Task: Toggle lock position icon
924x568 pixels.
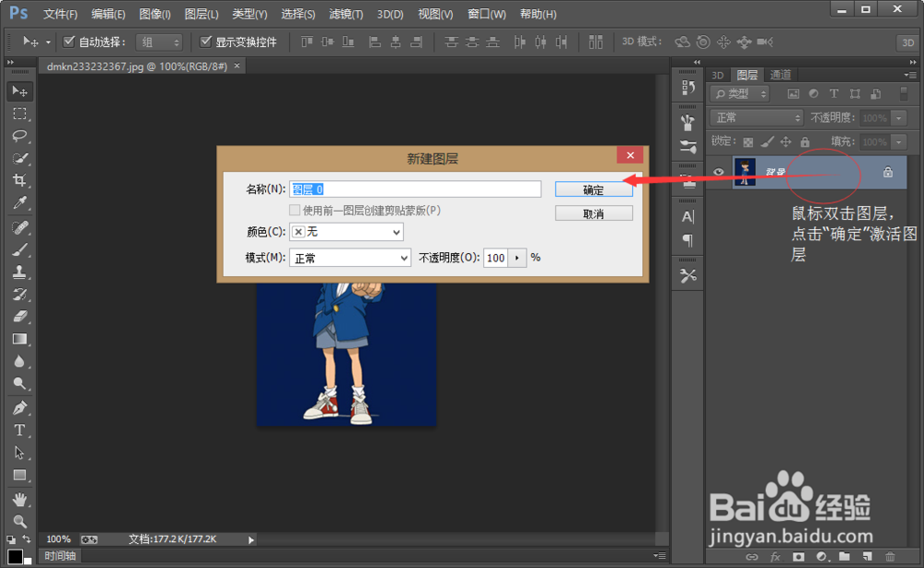Action: (x=785, y=142)
